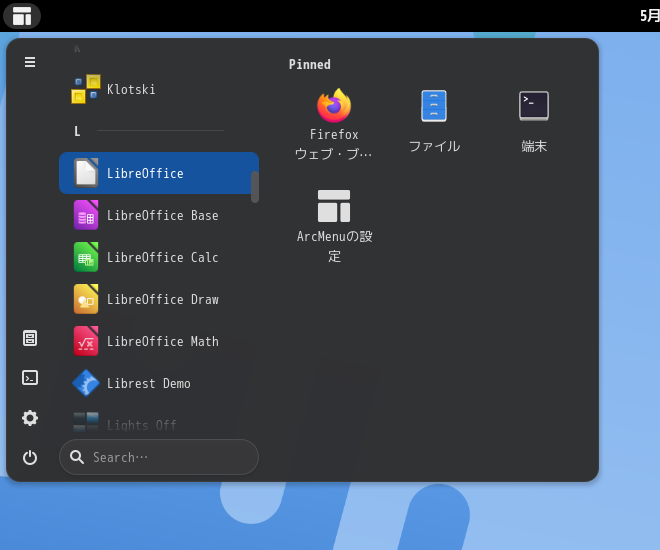
Task: Open pinned ファイル file manager
Action: coord(434,124)
